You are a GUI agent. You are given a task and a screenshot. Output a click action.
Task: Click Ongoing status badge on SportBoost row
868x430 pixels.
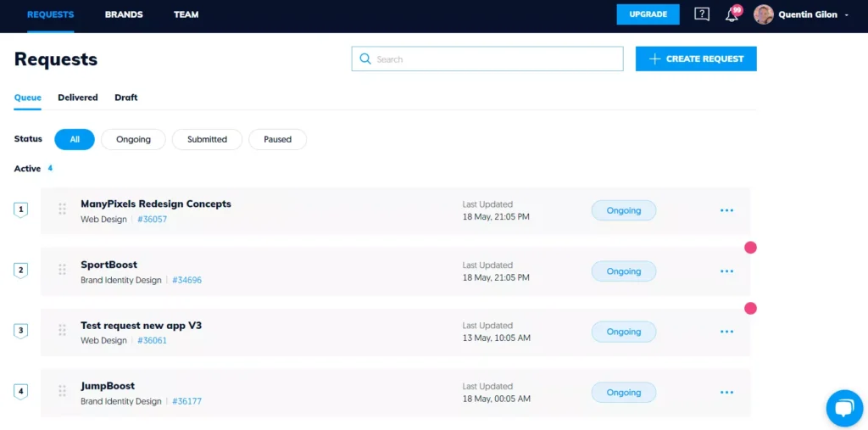(624, 271)
